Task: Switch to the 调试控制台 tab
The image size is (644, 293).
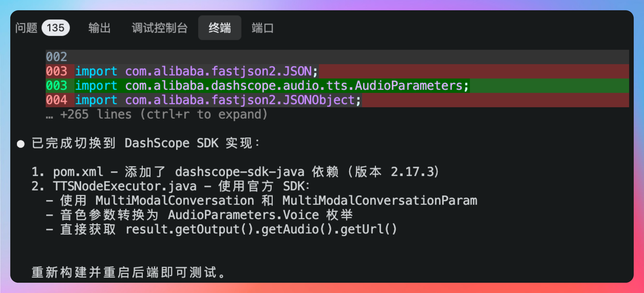Action: click(160, 28)
